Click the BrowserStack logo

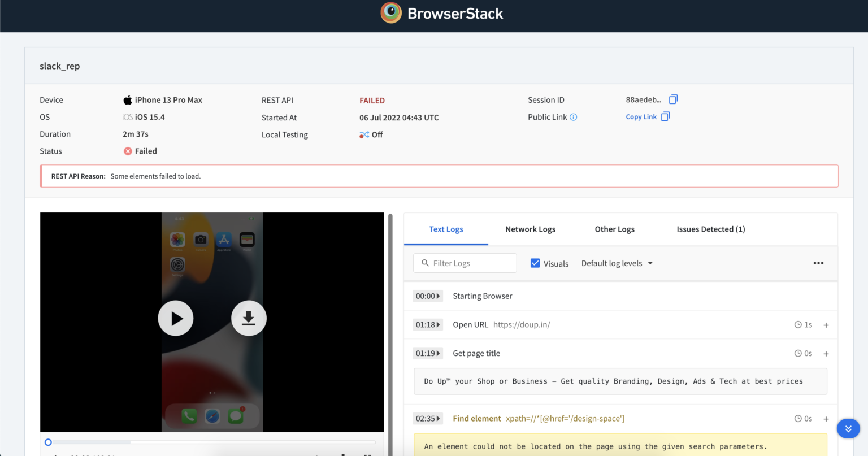(x=441, y=12)
